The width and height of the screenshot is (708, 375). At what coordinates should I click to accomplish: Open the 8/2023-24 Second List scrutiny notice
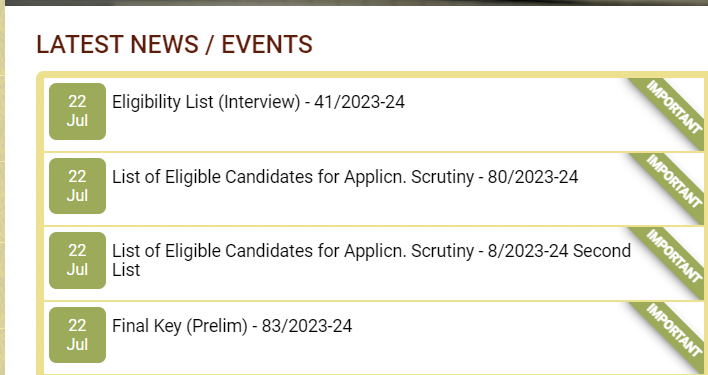[x=371, y=260]
